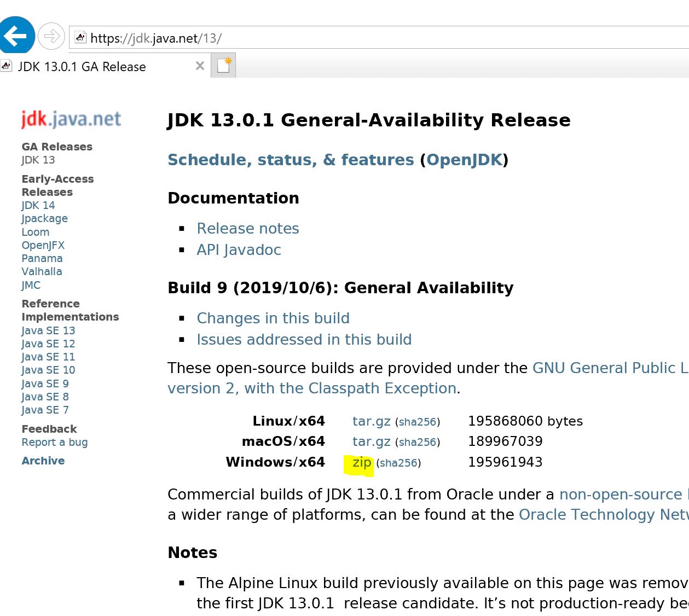Viewport: 689px width, 616px height.
Task: Click the Linux/x64 row label
Action: [289, 421]
